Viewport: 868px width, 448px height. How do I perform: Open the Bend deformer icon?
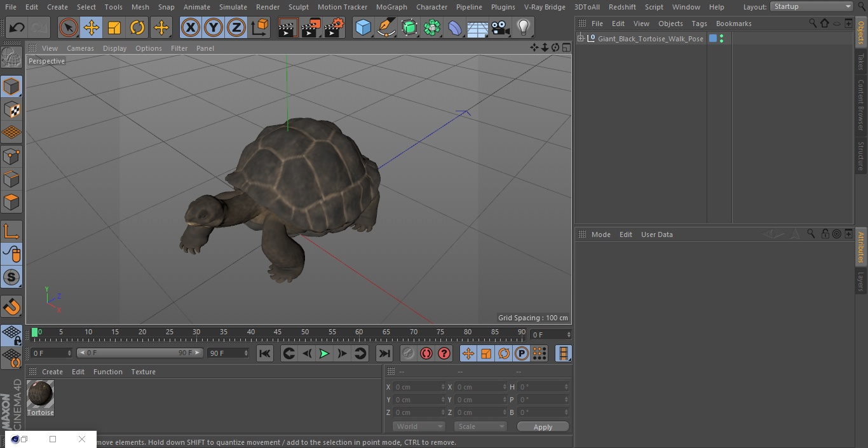455,27
